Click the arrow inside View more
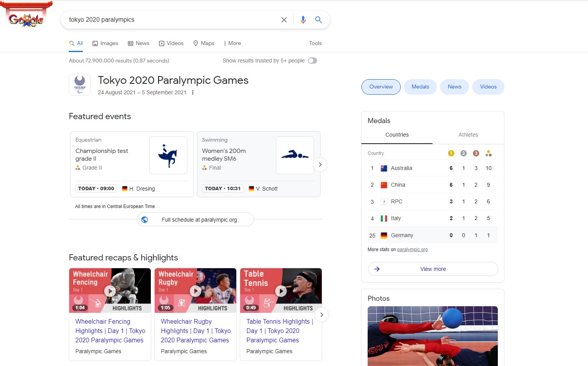 (377, 269)
